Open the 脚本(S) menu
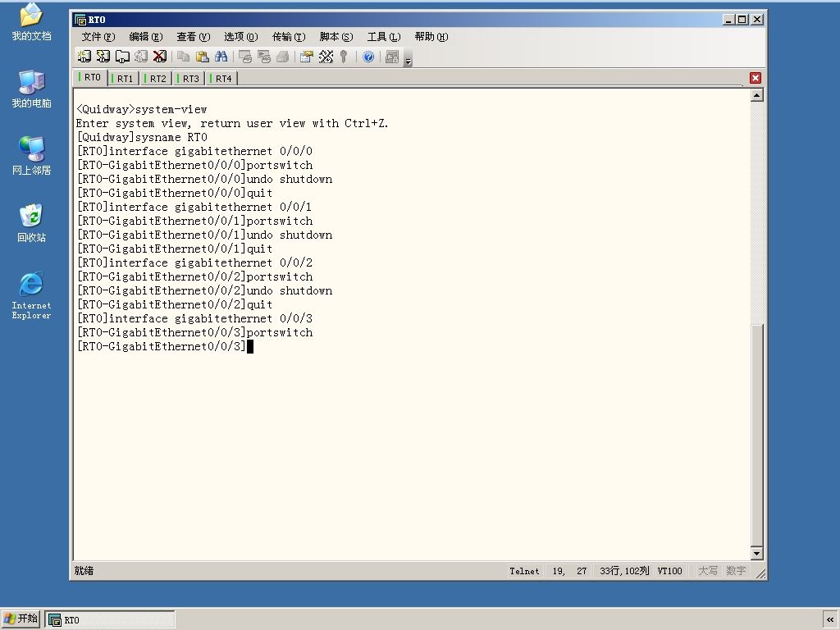Image resolution: width=840 pixels, height=630 pixels. (336, 37)
